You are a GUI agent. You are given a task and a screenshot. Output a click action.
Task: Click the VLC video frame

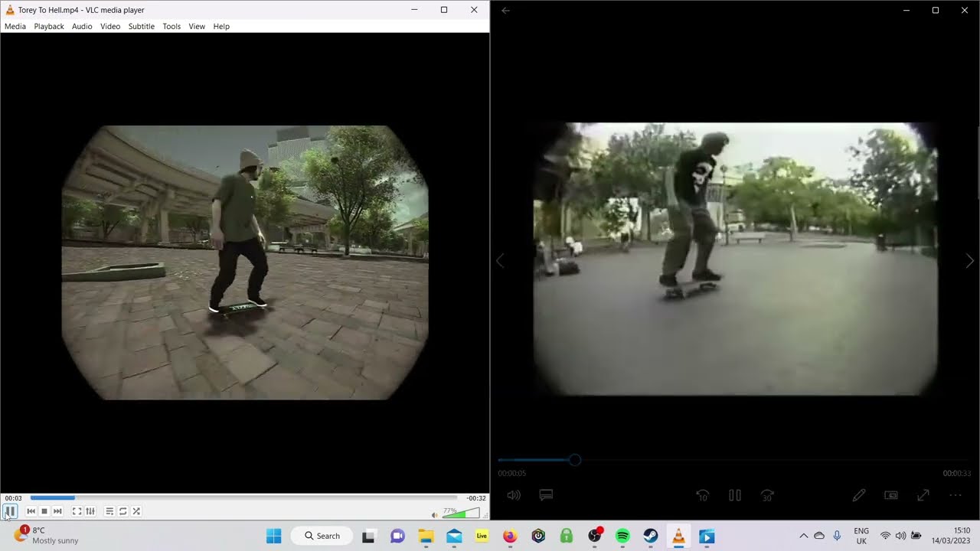click(x=245, y=262)
